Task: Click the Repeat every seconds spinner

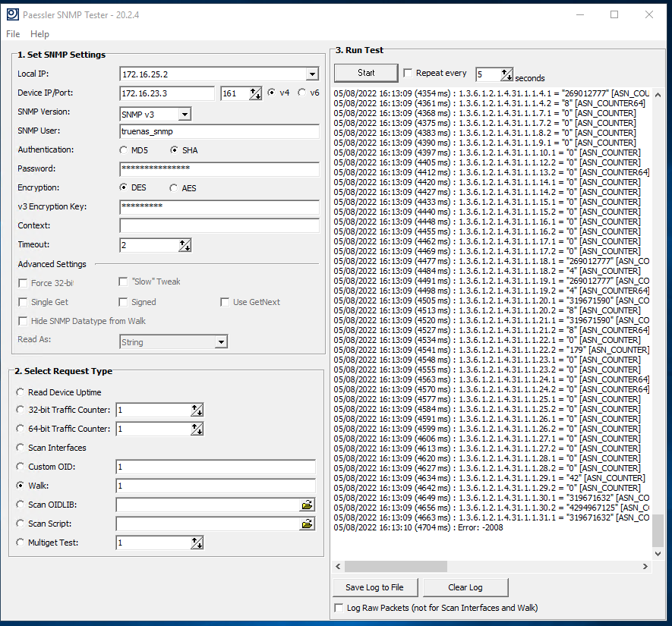Action: point(506,74)
